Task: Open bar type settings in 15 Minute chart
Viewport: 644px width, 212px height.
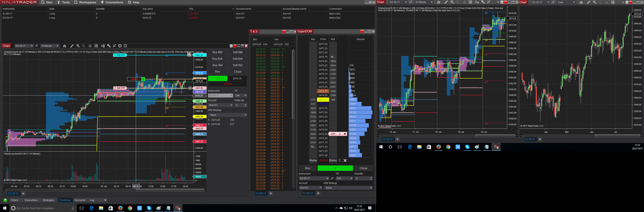Action: click(x=64, y=46)
